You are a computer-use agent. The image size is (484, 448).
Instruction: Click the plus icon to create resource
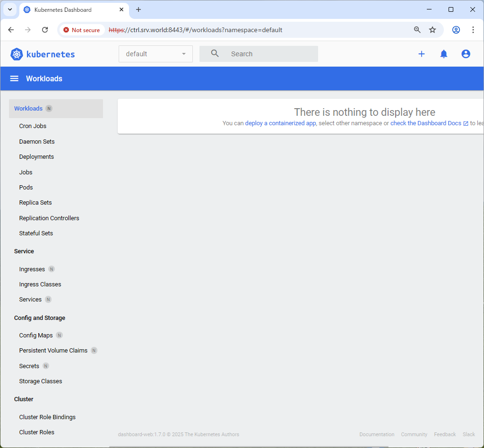(421, 54)
